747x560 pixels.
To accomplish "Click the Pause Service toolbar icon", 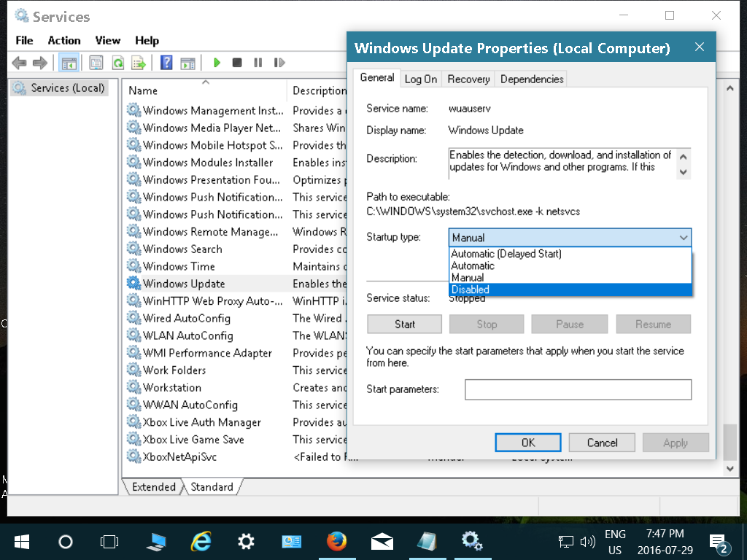I will point(258,63).
